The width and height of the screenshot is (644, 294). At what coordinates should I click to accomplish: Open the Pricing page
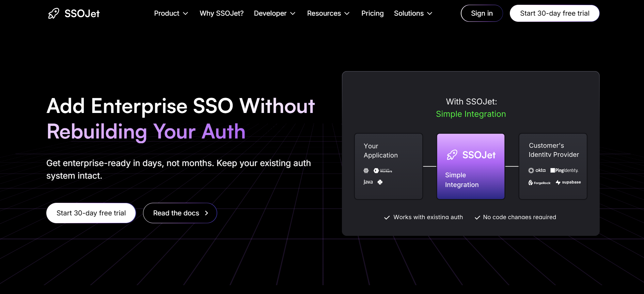click(x=372, y=13)
